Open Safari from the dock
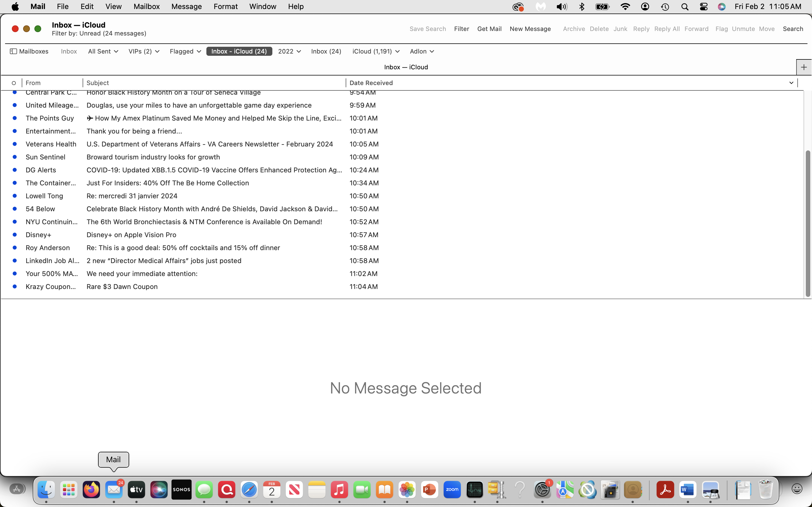 pyautogui.click(x=249, y=490)
